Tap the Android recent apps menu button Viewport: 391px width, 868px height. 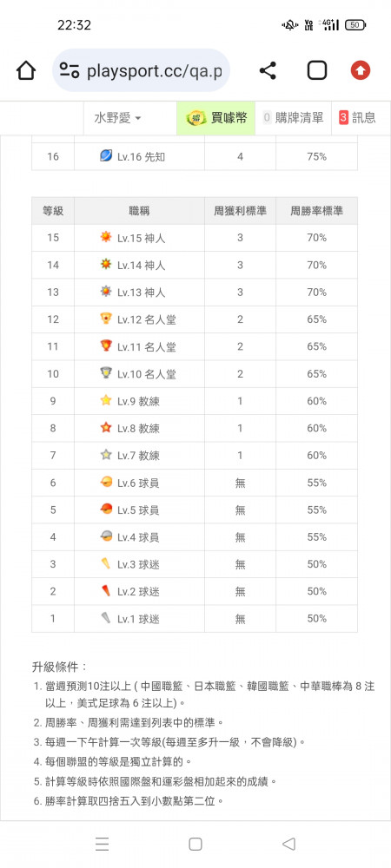coord(102,844)
